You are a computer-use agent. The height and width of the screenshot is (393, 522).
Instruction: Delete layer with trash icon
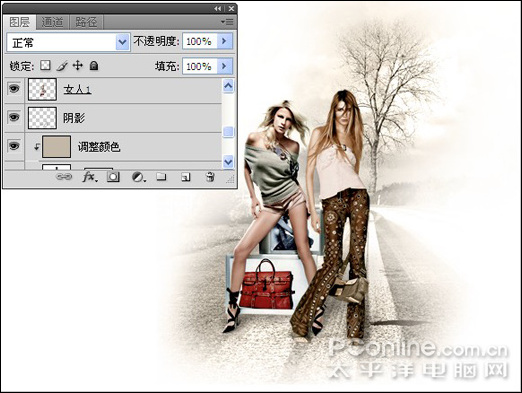(x=210, y=177)
